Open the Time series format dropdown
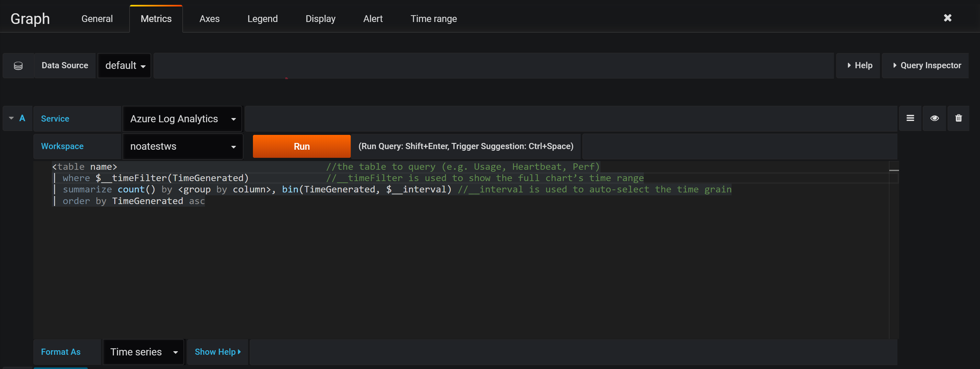 tap(143, 352)
